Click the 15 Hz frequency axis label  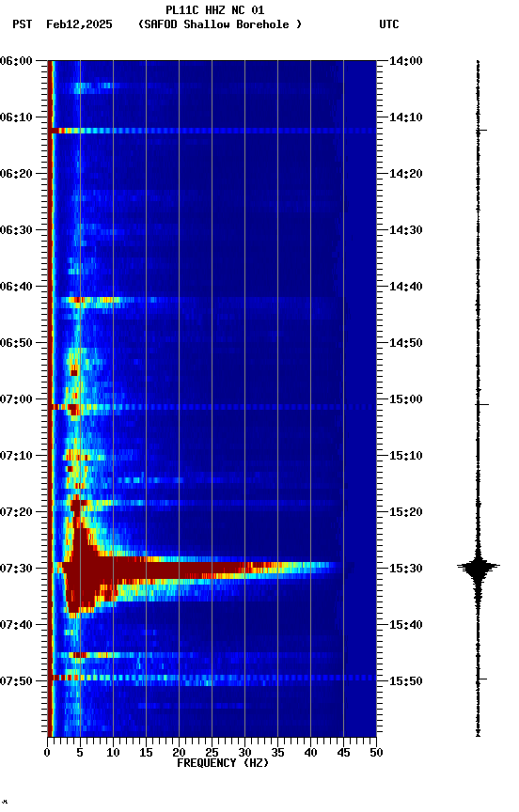(x=146, y=753)
